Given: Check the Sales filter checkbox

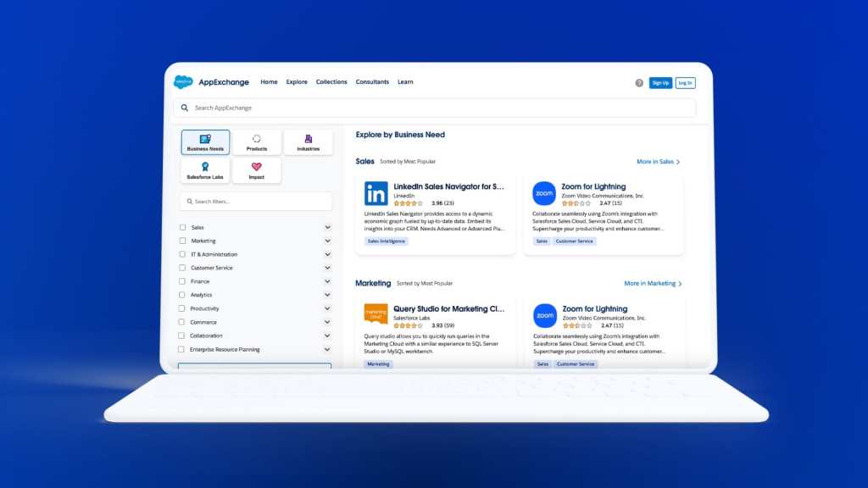Looking at the screenshot, I should 182,227.
